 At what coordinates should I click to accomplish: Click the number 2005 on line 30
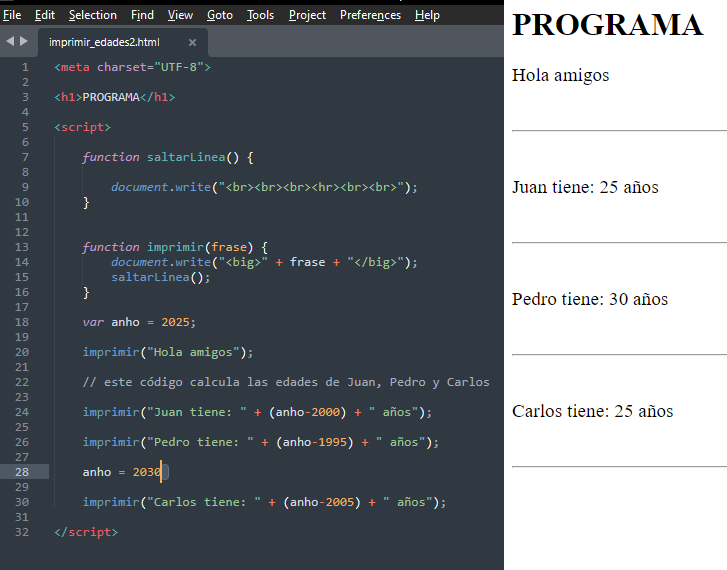pos(340,502)
